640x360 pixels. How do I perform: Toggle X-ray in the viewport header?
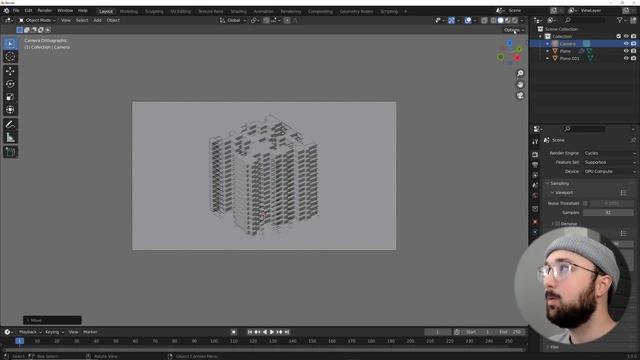[484, 20]
